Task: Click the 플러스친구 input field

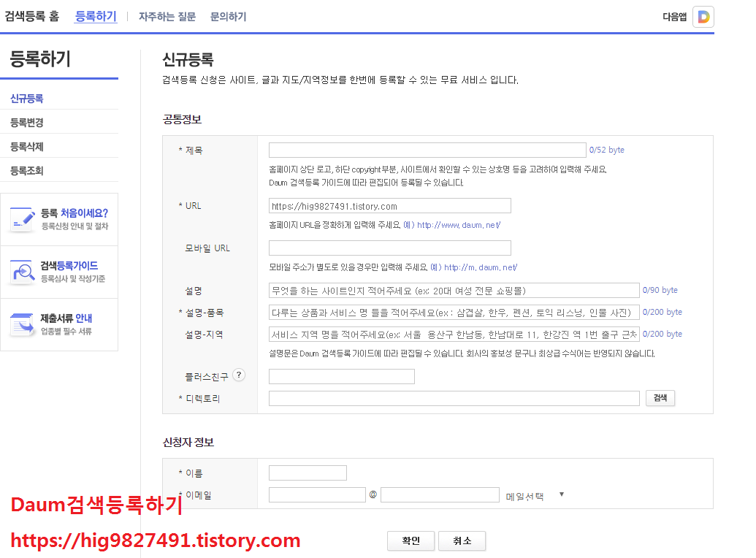Action: coord(341,376)
